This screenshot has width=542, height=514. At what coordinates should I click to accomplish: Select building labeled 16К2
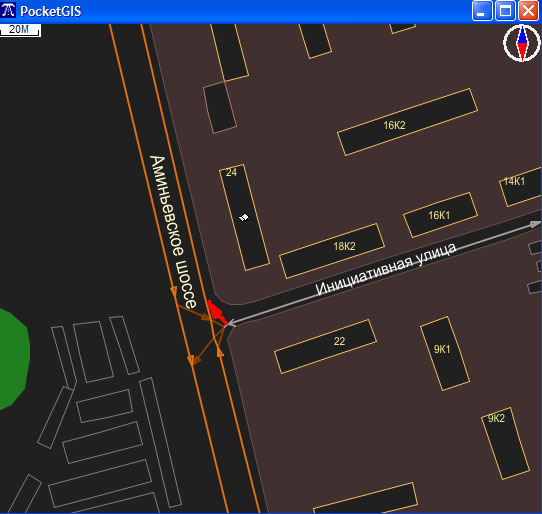click(x=408, y=122)
